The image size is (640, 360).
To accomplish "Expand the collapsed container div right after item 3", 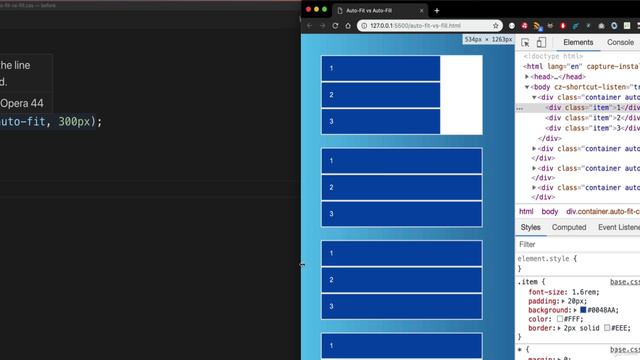I will (x=534, y=149).
